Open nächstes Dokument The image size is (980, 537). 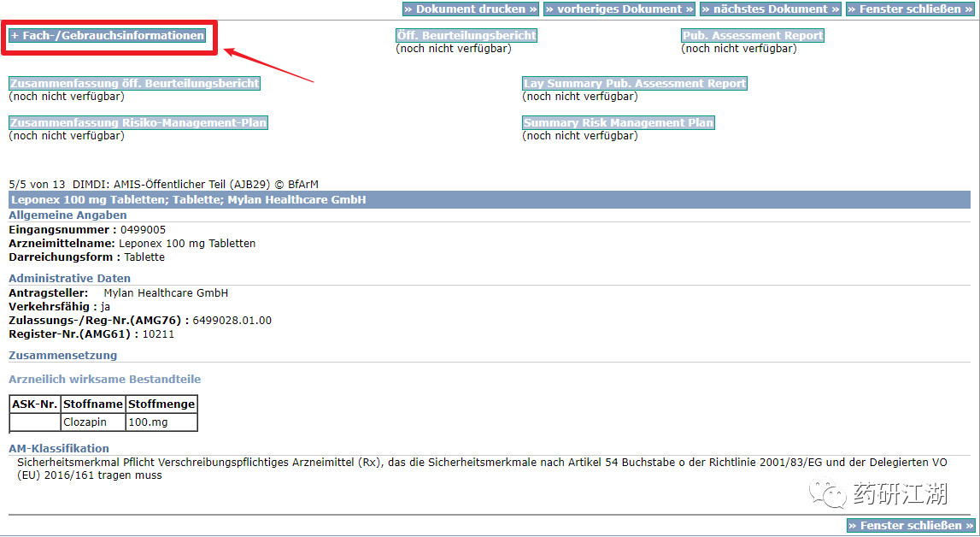pyautogui.click(x=771, y=9)
